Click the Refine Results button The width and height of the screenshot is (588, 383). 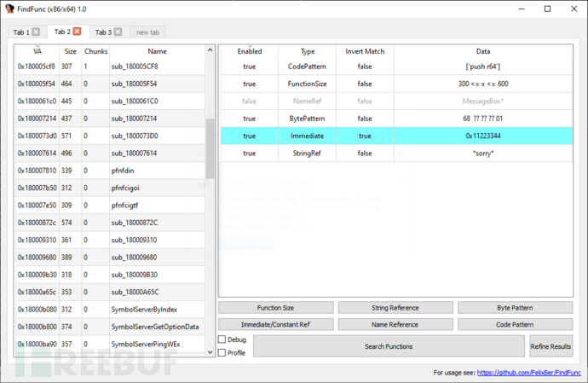(x=551, y=346)
